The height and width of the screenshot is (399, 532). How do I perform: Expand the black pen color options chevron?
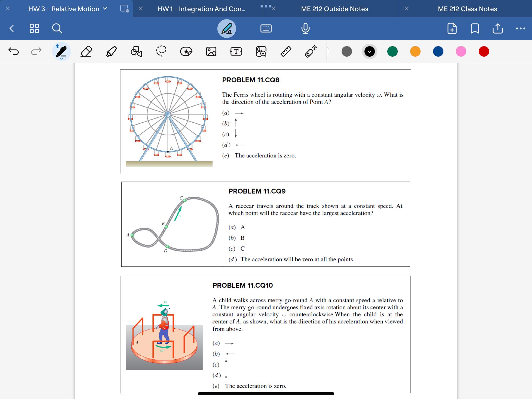(370, 52)
